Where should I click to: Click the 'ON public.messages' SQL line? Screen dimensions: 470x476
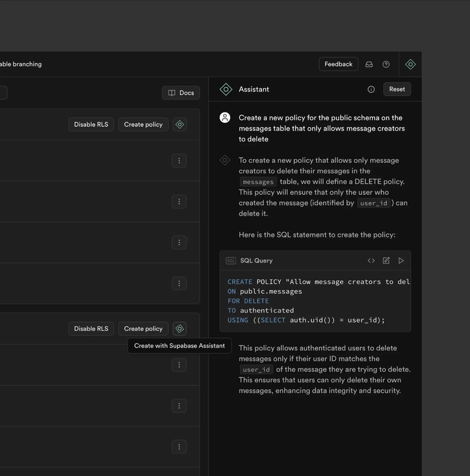click(x=265, y=291)
